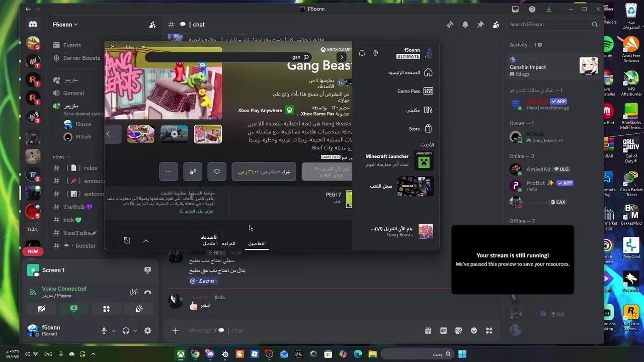
Task: Open Chrome in Windows taskbar
Action: (195, 354)
